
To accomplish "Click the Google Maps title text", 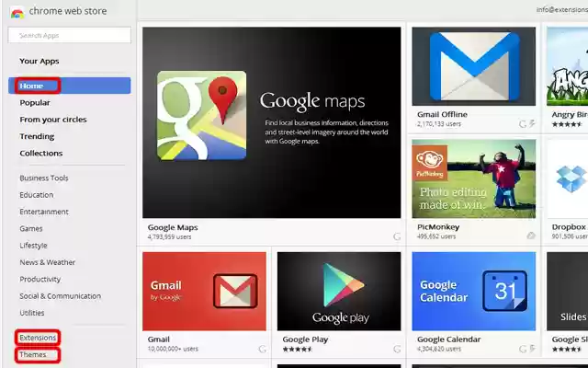I will pyautogui.click(x=173, y=227).
